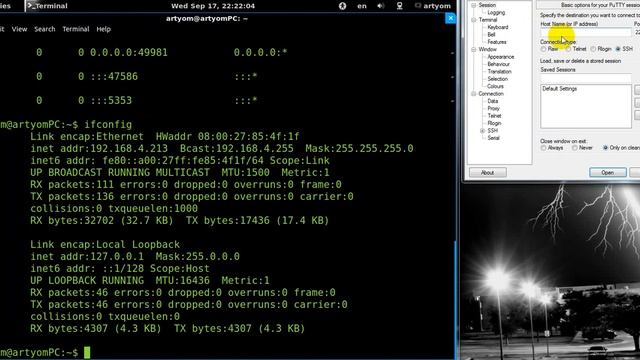Select Behaviour category in PuTTY tree

coord(498,64)
